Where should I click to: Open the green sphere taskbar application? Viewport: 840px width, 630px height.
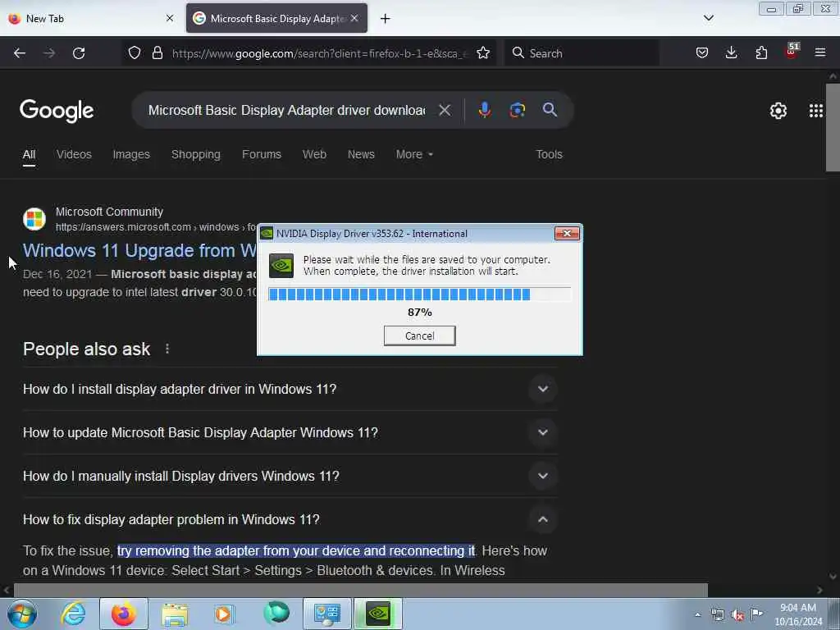click(276, 614)
